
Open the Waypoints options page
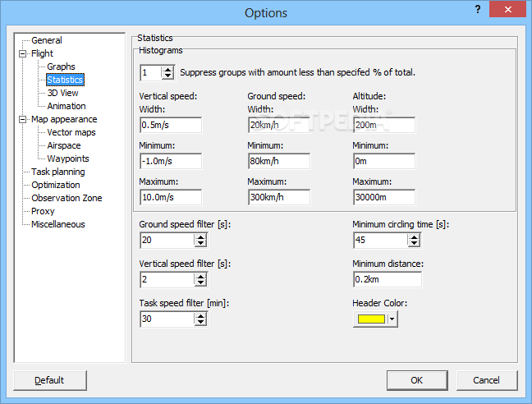(x=68, y=158)
